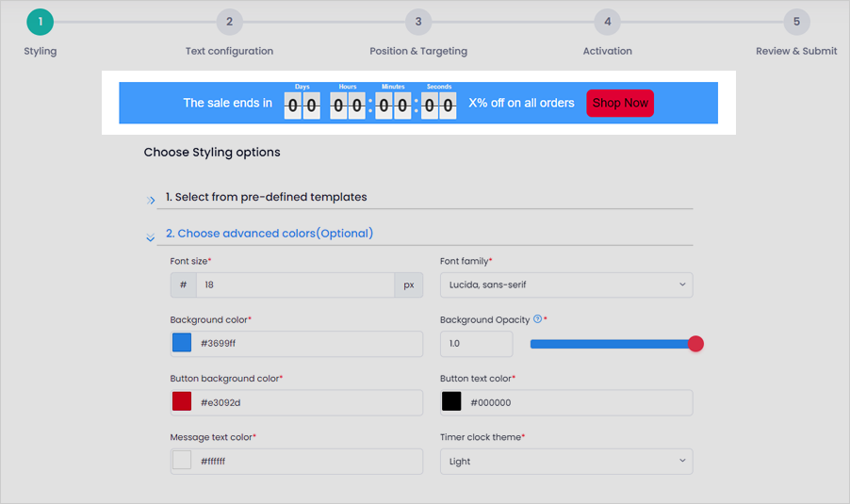Screen dimensions: 850x504
Task: Open the Timer clock theme dropdown
Action: (566, 462)
